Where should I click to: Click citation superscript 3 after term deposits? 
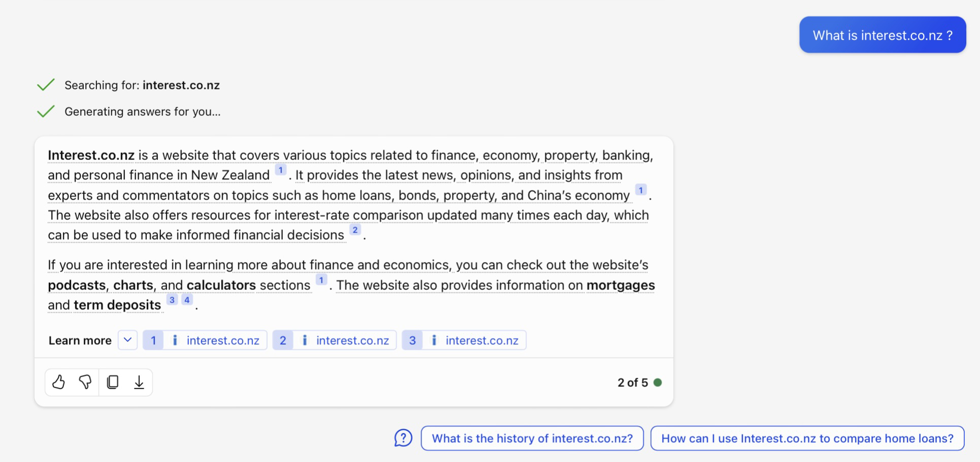coord(172,300)
